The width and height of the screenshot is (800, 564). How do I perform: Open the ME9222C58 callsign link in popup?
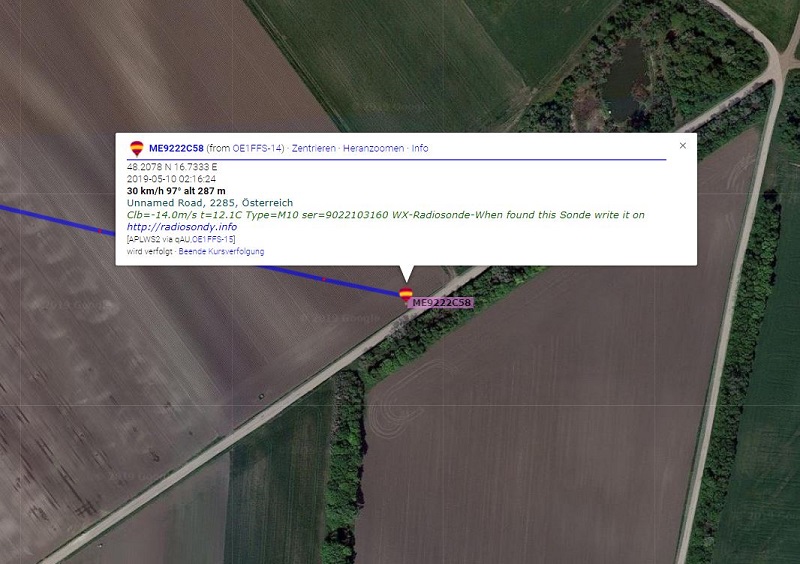(176, 148)
